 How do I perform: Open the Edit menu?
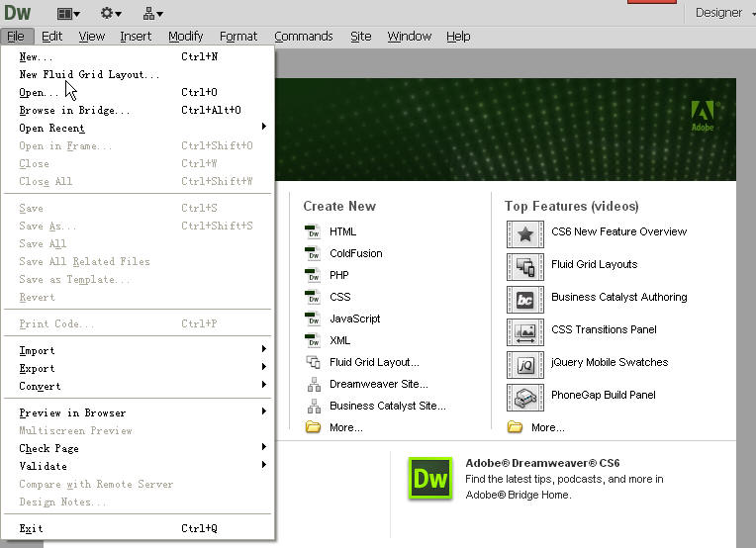point(51,37)
